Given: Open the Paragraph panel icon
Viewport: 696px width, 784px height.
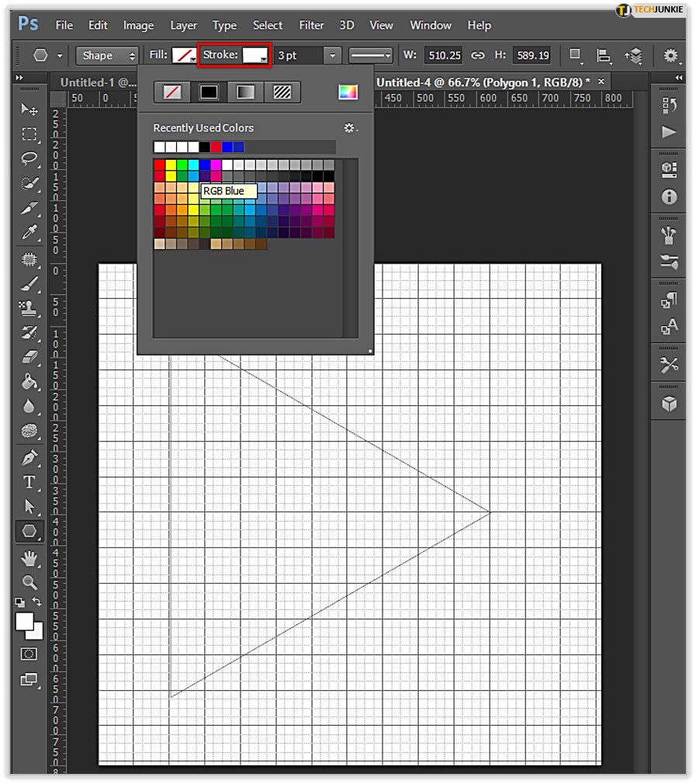Looking at the screenshot, I should click(669, 300).
